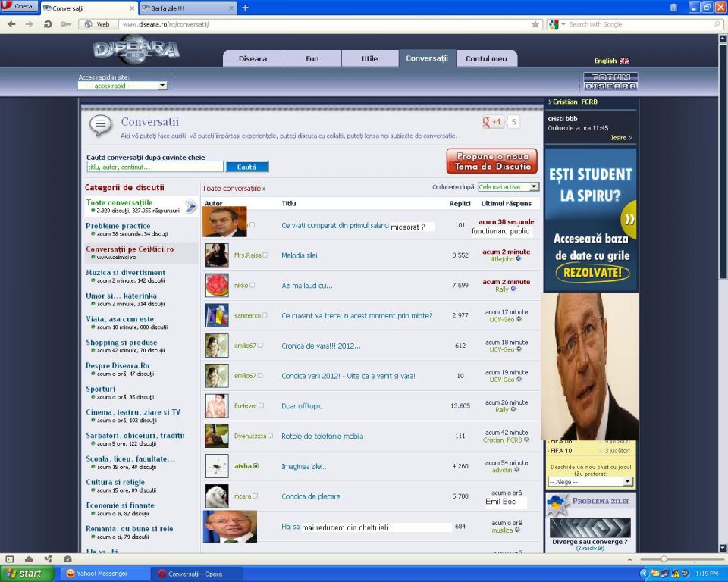
Task: Open the Doar offtopic conversation
Action: tap(302, 406)
